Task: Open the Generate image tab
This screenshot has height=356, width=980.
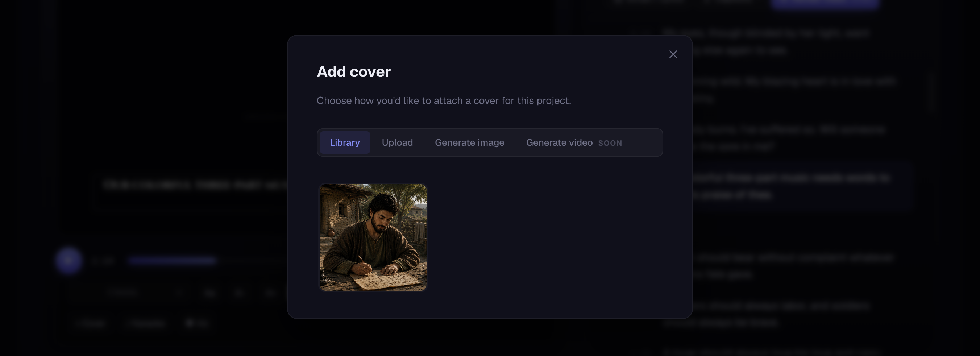Action: pos(469,142)
